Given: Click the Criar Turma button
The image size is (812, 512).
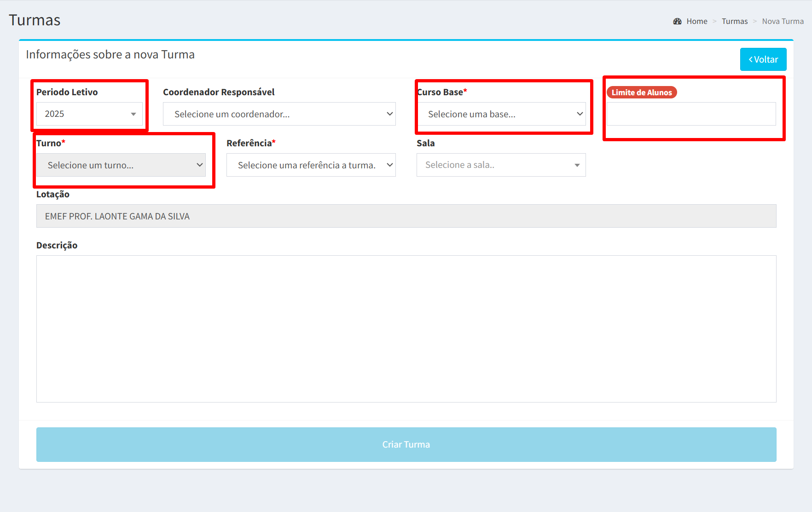Looking at the screenshot, I should pos(406,444).
